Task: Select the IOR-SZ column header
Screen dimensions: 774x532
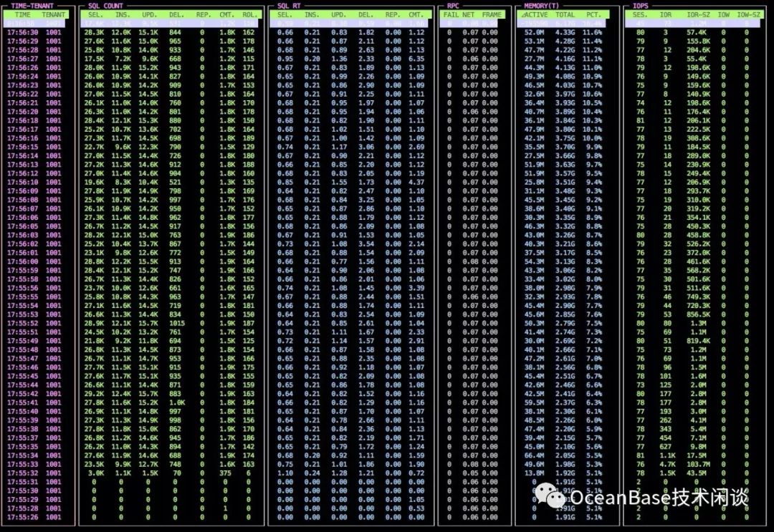Action: tap(698, 15)
